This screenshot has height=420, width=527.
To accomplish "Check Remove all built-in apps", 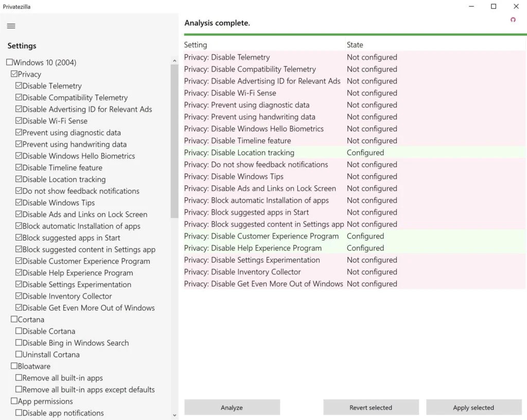I will [19, 378].
